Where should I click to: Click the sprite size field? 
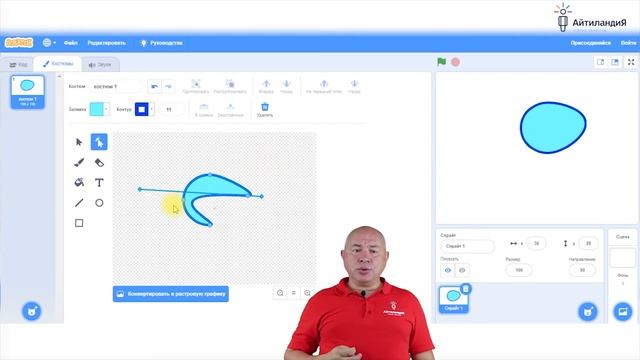(519, 270)
